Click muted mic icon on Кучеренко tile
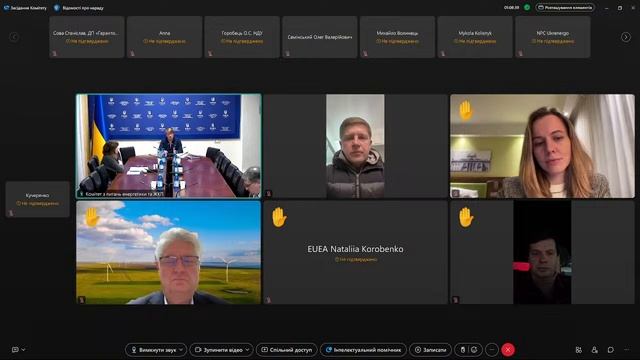 click(11, 213)
